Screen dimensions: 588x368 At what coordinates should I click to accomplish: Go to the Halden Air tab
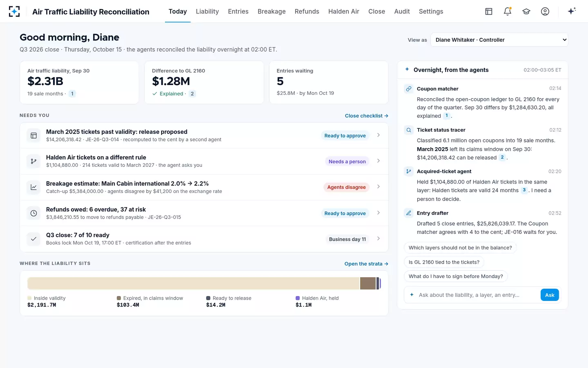coord(344,11)
